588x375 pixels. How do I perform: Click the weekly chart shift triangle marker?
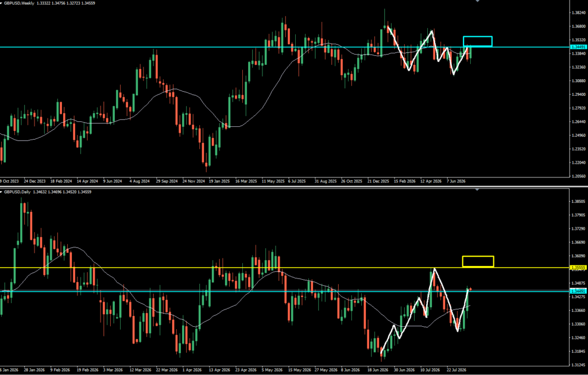point(477,1)
